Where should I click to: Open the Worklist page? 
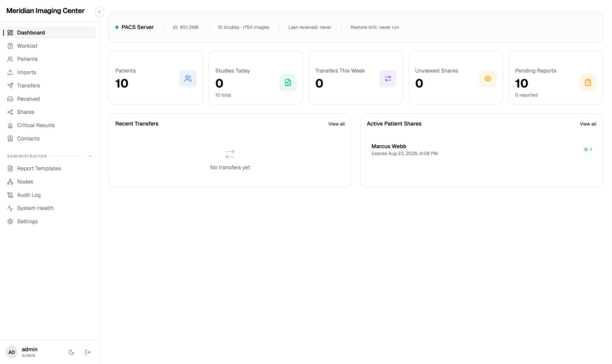(x=50, y=46)
